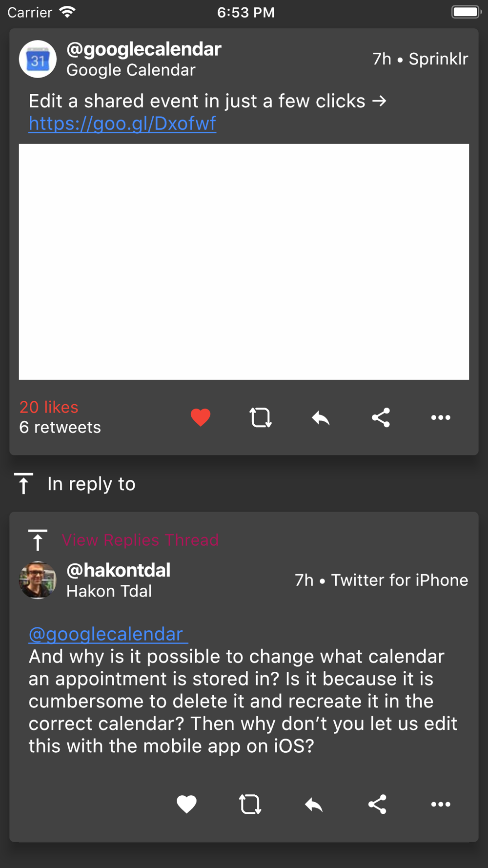Open the goo.gl/Dxofwf link
Image resolution: width=488 pixels, height=868 pixels.
coord(122,124)
